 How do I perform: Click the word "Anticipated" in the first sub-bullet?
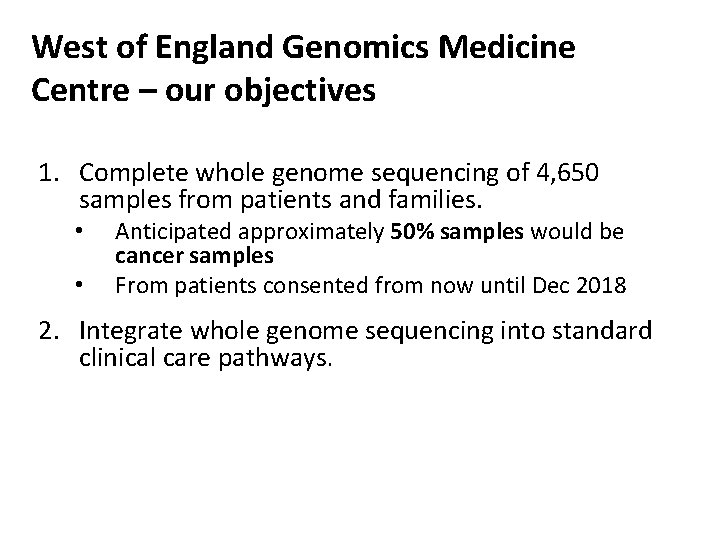tap(163, 233)
